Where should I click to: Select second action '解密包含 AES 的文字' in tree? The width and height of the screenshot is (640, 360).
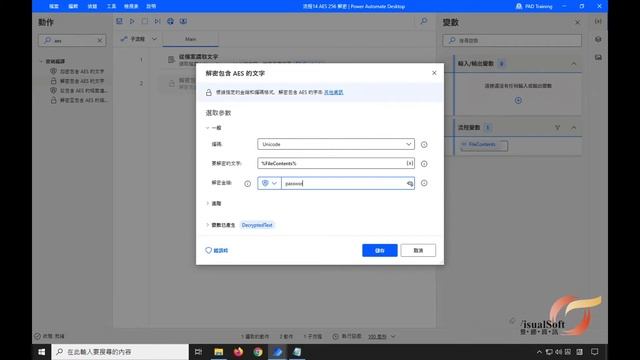(78, 81)
